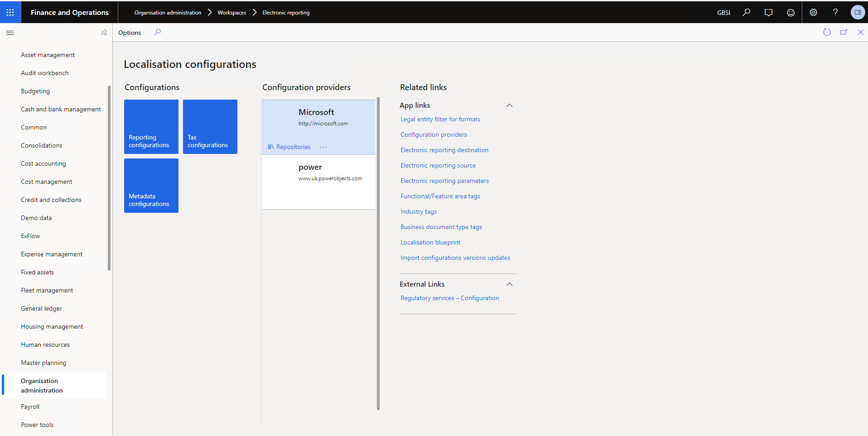Collapse the External Links section

coord(509,284)
